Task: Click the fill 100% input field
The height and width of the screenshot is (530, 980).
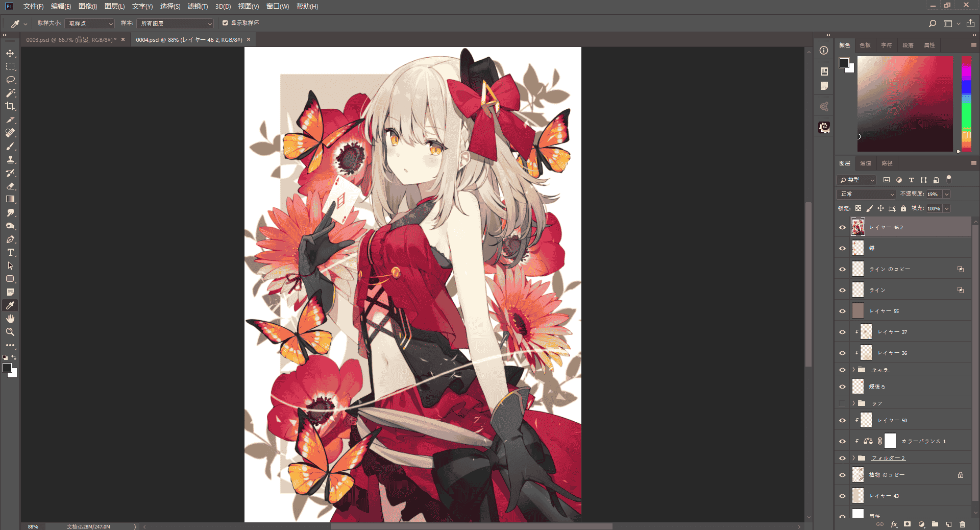Action: pos(934,208)
